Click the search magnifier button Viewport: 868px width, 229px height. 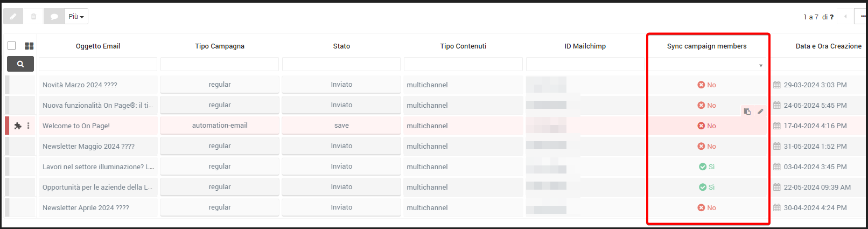20,64
